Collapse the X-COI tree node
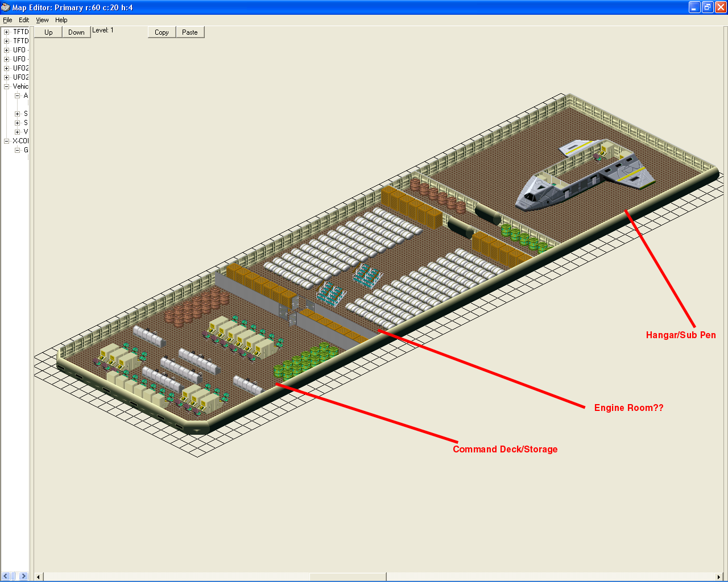This screenshot has width=728, height=582. pyautogui.click(x=7, y=141)
